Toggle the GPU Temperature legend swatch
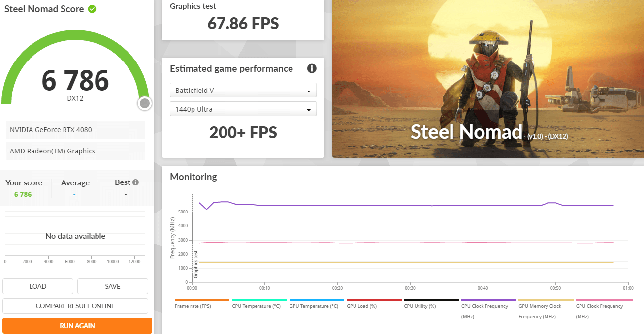Image resolution: width=644 pixels, height=334 pixels. (x=317, y=300)
